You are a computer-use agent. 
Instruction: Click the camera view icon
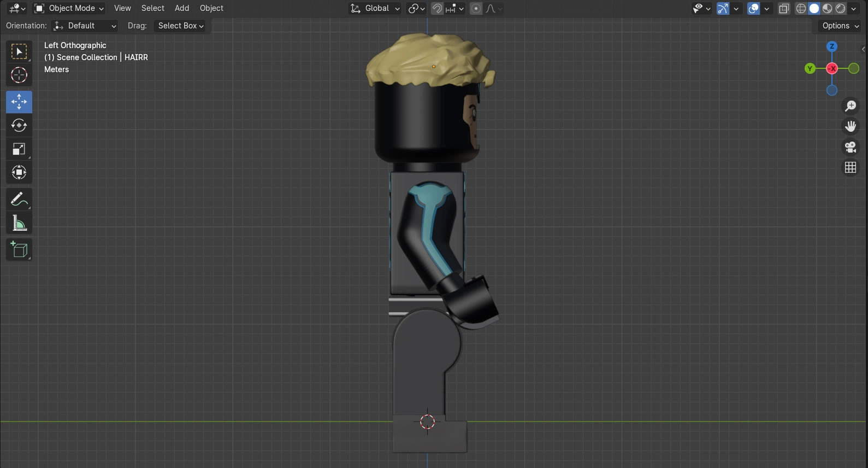tap(851, 147)
